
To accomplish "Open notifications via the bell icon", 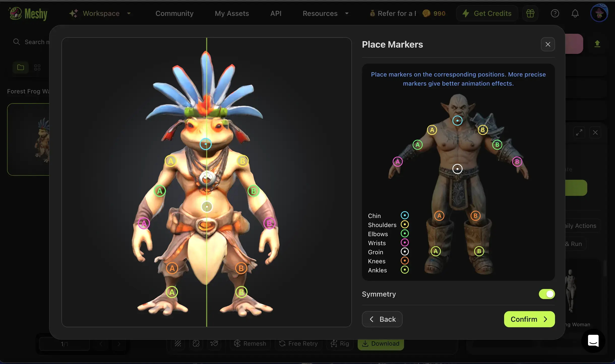I will point(575,13).
